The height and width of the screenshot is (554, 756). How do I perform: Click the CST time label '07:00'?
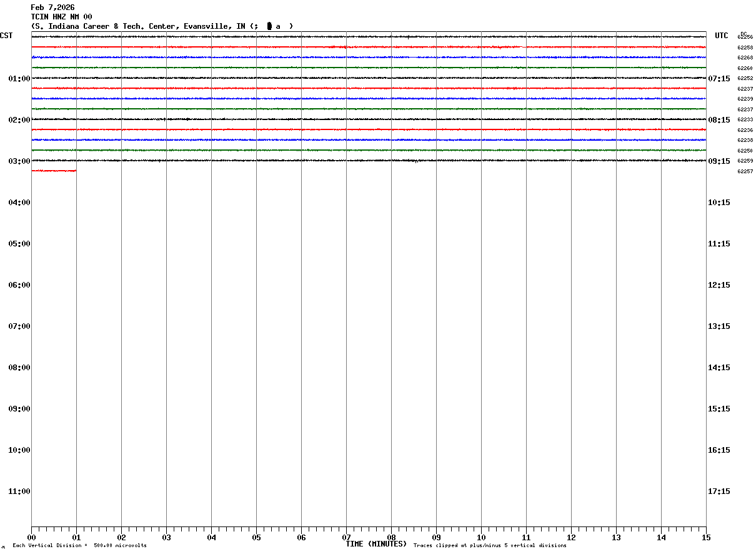click(19, 326)
